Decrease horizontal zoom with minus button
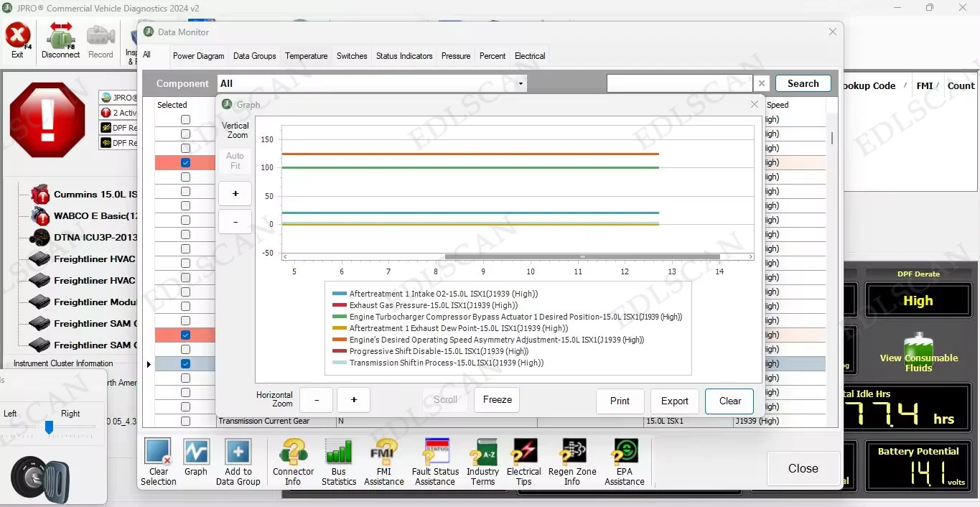Screen dimensions: 980x507 [316, 400]
